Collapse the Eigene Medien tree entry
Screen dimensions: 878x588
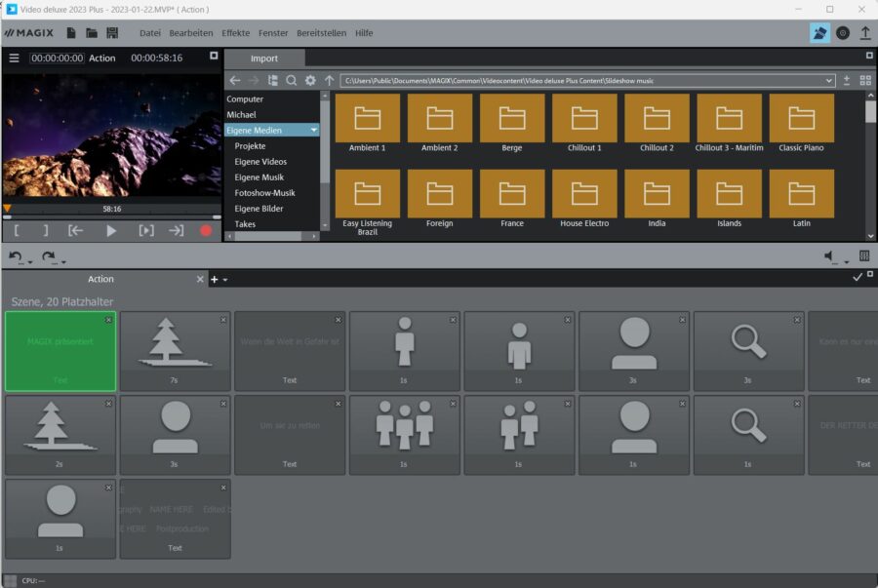(x=314, y=130)
